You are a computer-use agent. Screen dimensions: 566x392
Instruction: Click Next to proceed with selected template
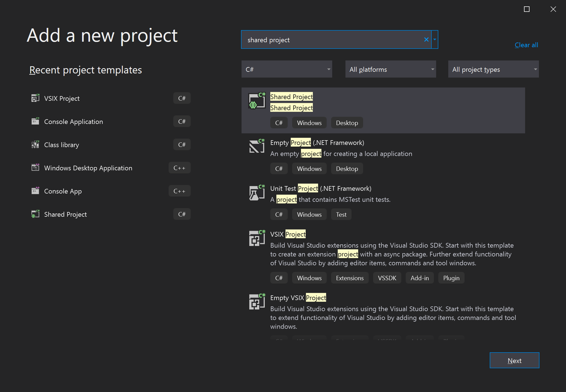514,360
